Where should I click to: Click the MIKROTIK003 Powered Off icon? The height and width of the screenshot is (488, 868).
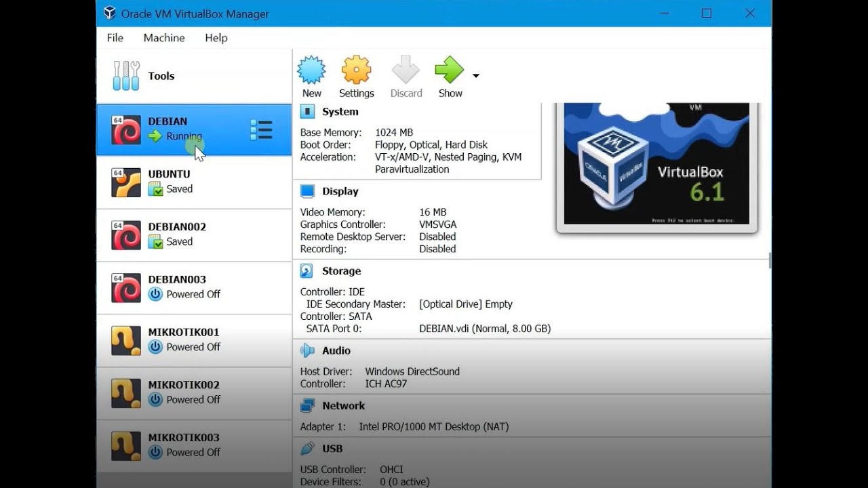[x=156, y=452]
